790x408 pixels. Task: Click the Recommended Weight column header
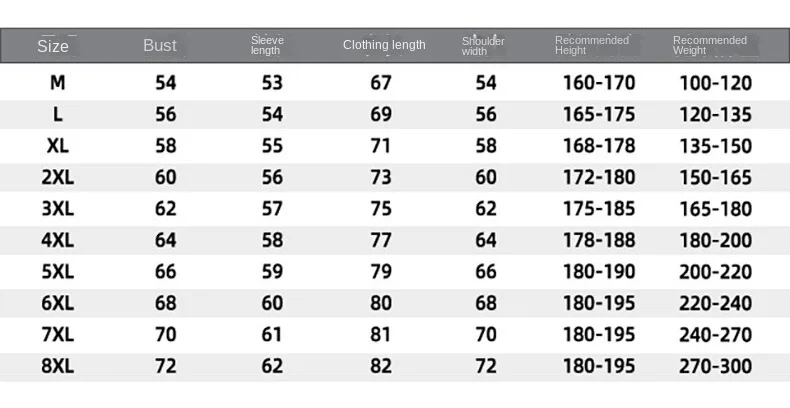click(710, 45)
